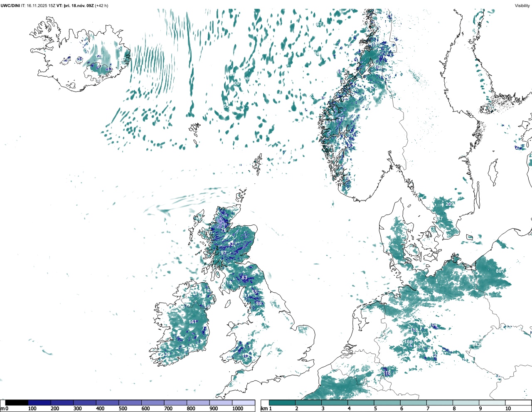Click the 1000 tick label on meter scale
The height and width of the screenshot is (412, 532).
238,409
